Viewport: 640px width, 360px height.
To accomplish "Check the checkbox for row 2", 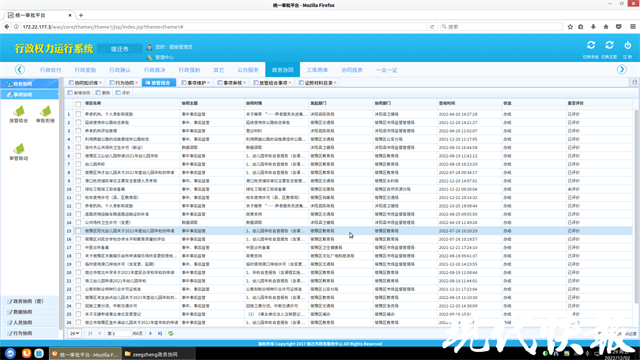I will click(78, 122).
